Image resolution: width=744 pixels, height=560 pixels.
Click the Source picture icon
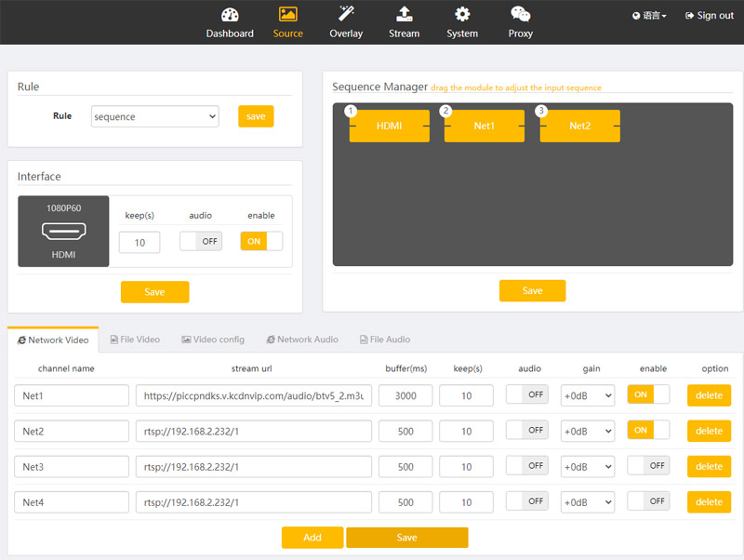pos(287,14)
